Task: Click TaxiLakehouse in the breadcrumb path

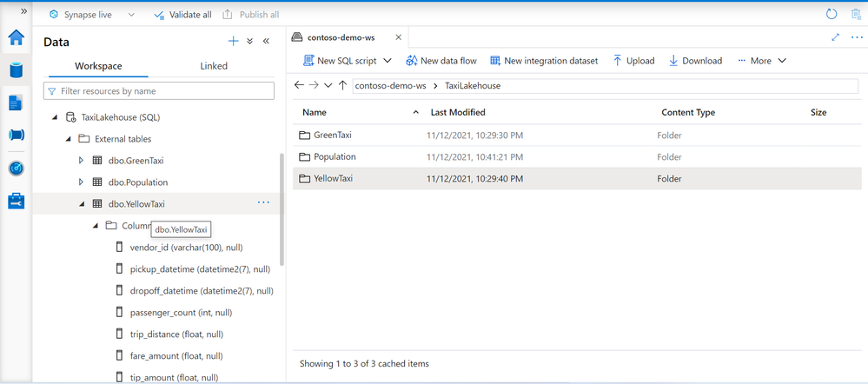Action: [473, 86]
